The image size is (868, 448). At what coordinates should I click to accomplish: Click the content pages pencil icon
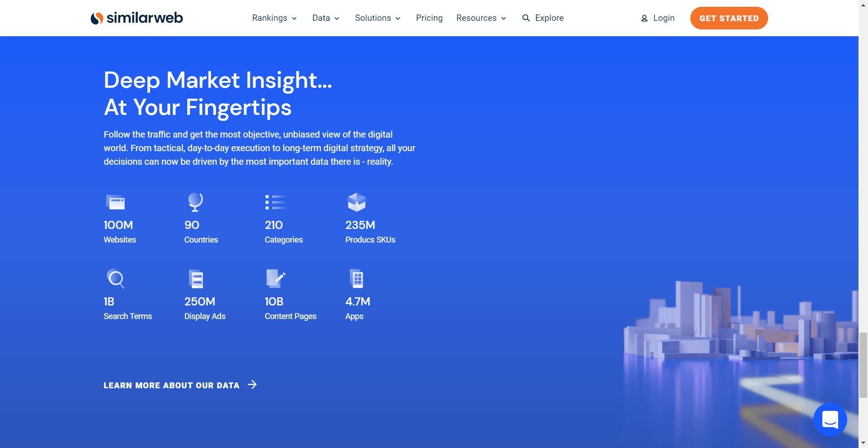tap(275, 278)
